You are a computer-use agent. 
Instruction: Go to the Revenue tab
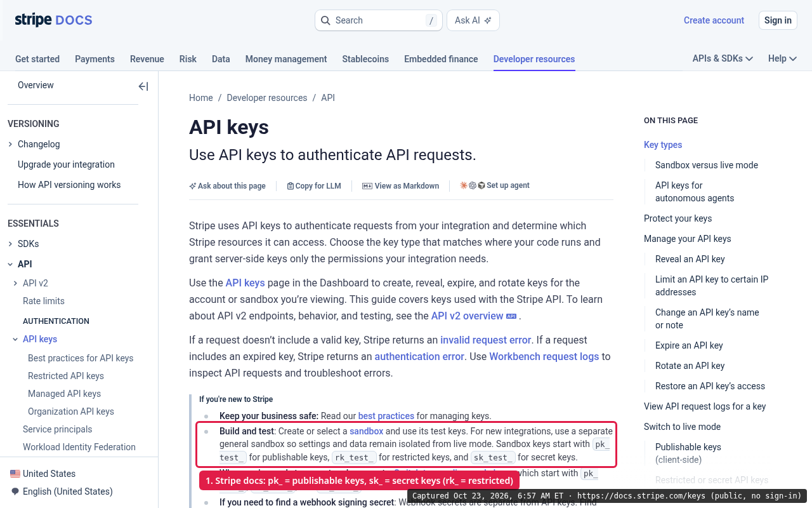[x=147, y=59]
